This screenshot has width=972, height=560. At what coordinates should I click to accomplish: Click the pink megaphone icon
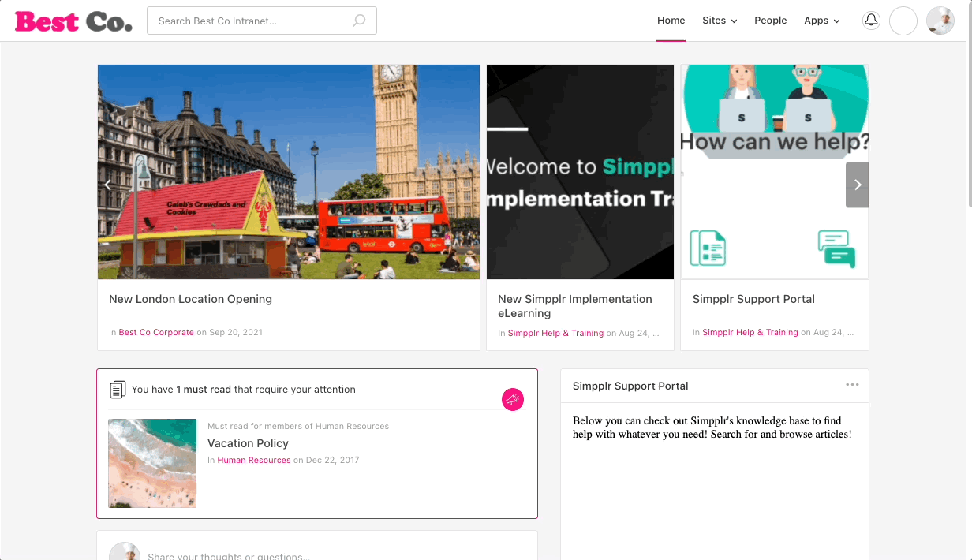click(x=513, y=400)
